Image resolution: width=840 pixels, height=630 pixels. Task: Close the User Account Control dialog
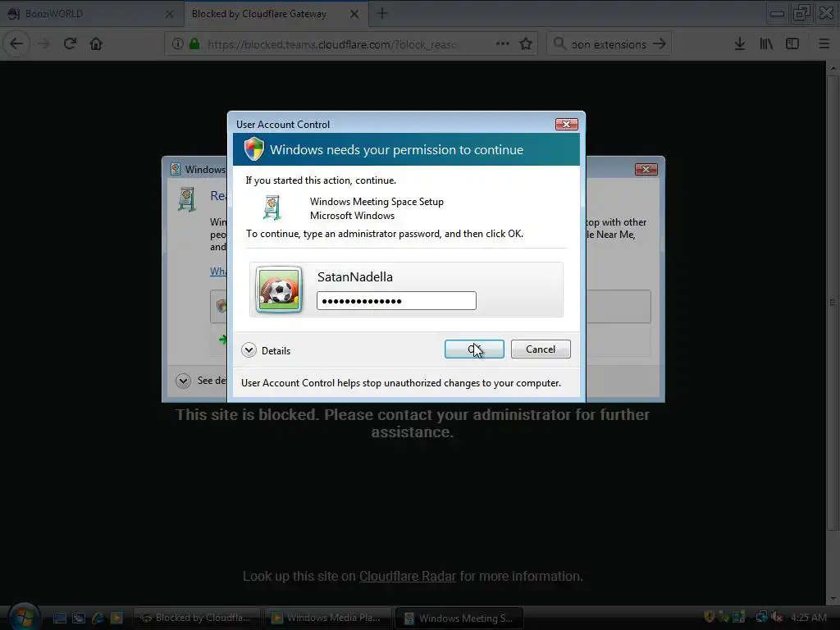coord(566,125)
